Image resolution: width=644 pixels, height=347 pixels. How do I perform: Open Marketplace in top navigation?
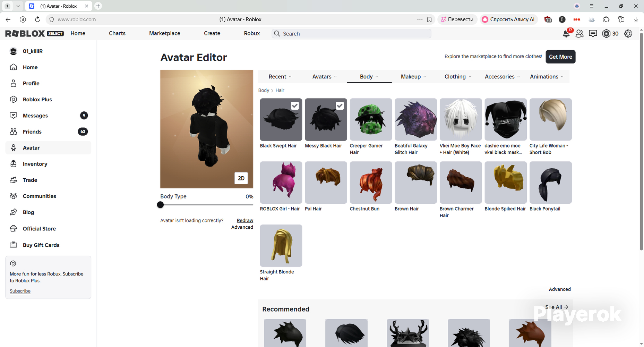[x=165, y=33]
